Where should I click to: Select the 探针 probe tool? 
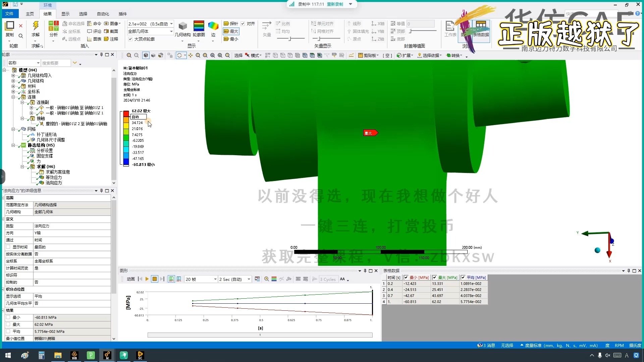(x=231, y=23)
